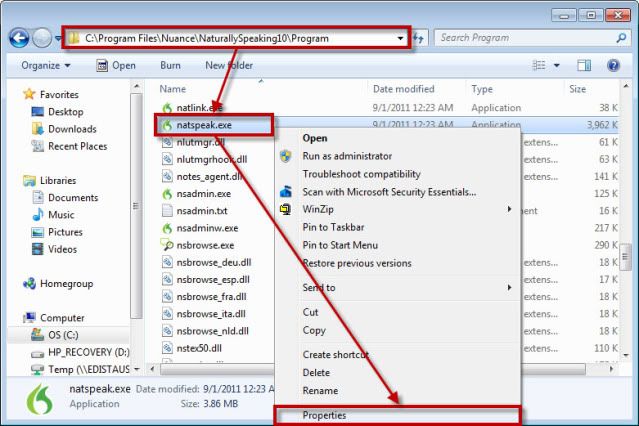
Task: Open the Help question mark icon
Action: coord(613,65)
